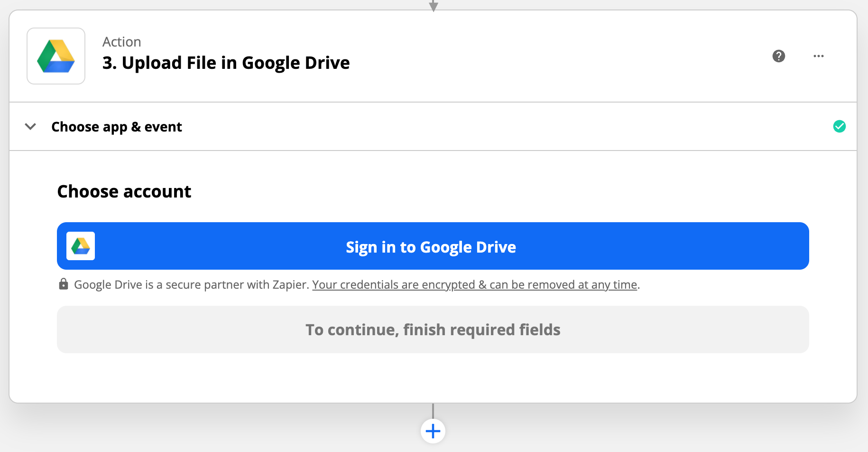
Task: Click the Action label above the step title
Action: pyautogui.click(x=121, y=42)
